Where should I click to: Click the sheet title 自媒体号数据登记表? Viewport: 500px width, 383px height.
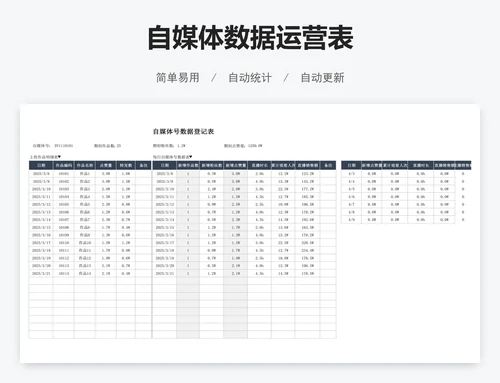(x=183, y=131)
